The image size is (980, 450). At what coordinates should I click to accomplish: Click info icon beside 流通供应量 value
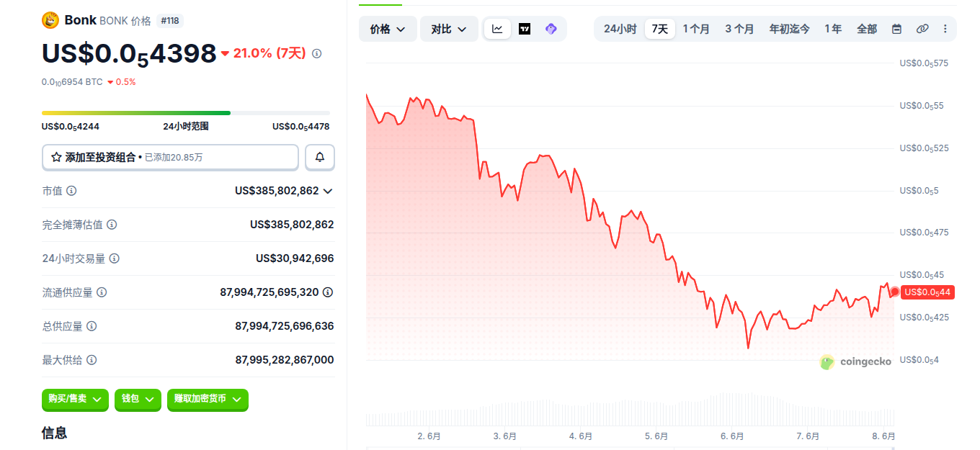point(328,292)
